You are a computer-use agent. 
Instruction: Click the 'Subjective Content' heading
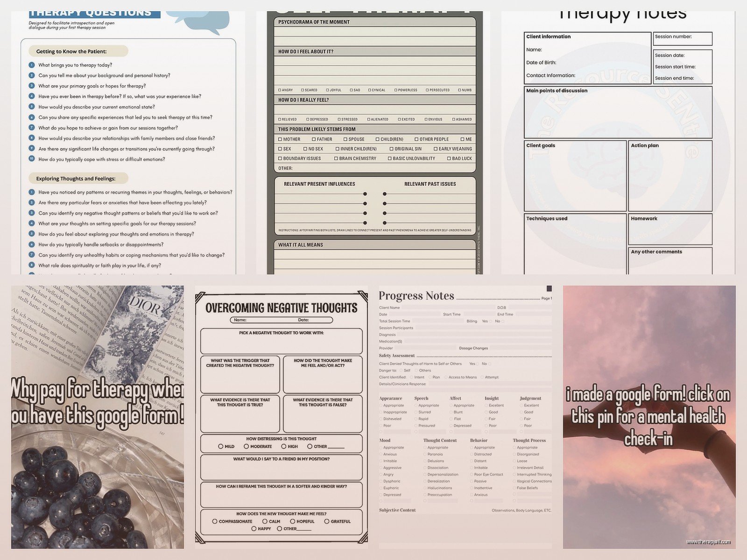point(397,510)
